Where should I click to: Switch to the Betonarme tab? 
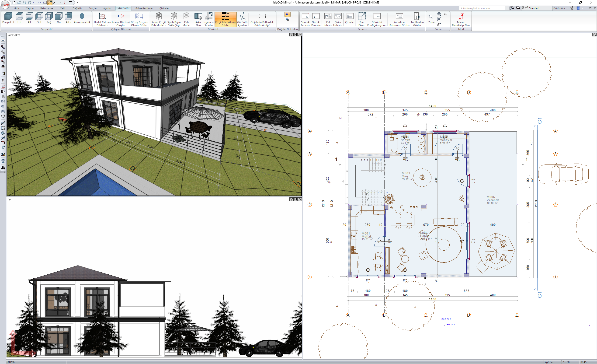(x=46, y=8)
